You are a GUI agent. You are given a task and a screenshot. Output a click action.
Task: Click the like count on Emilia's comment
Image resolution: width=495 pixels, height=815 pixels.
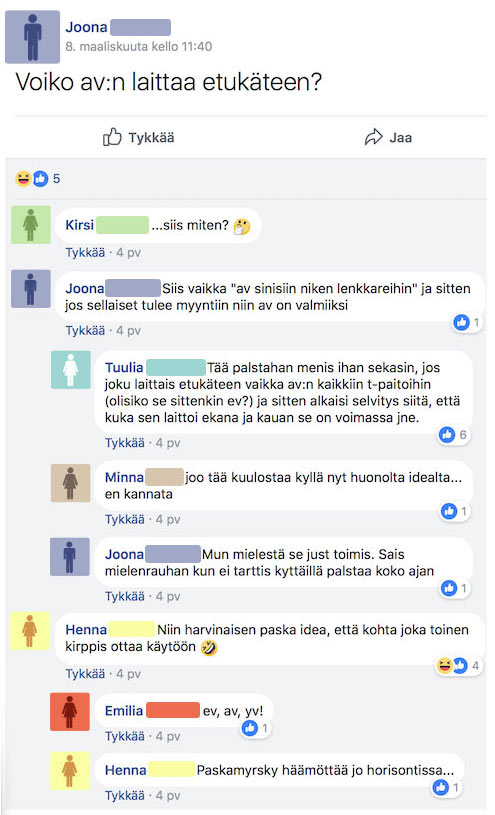click(257, 728)
